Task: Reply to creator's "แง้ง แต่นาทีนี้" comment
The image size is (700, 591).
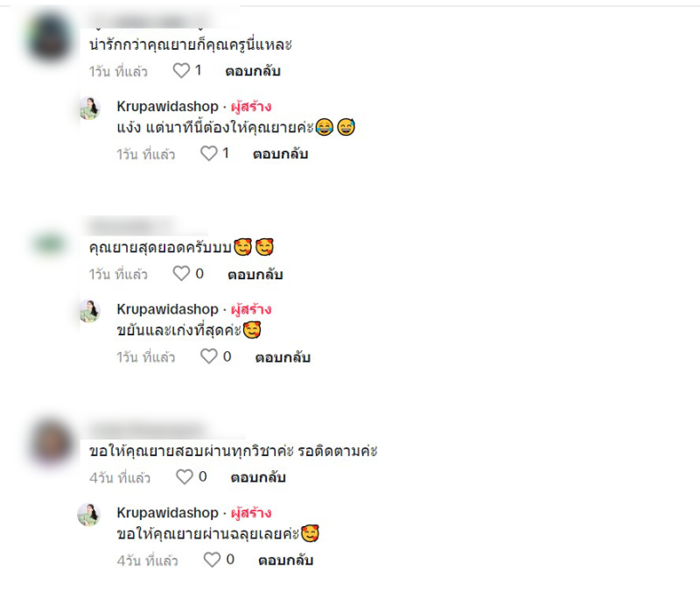Action: (280, 154)
